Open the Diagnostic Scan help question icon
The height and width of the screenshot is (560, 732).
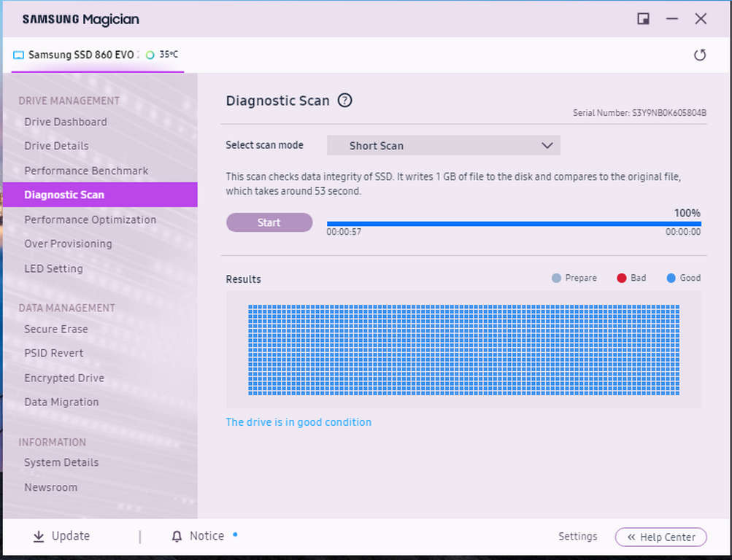(x=345, y=101)
